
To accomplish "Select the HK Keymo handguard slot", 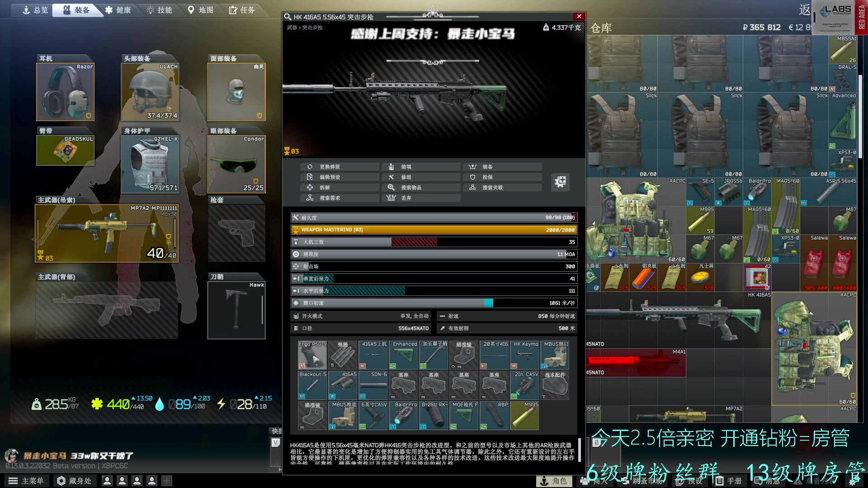I will click(524, 355).
